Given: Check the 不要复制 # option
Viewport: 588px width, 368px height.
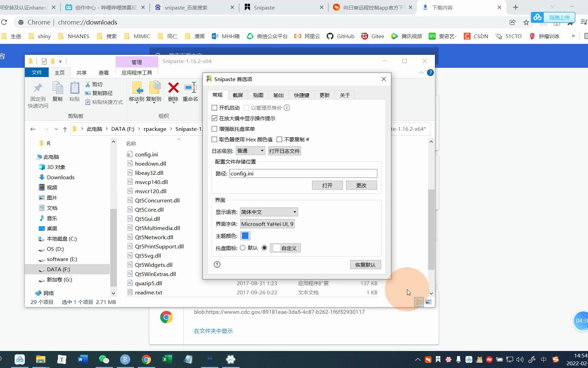Looking at the screenshot, I should point(279,139).
